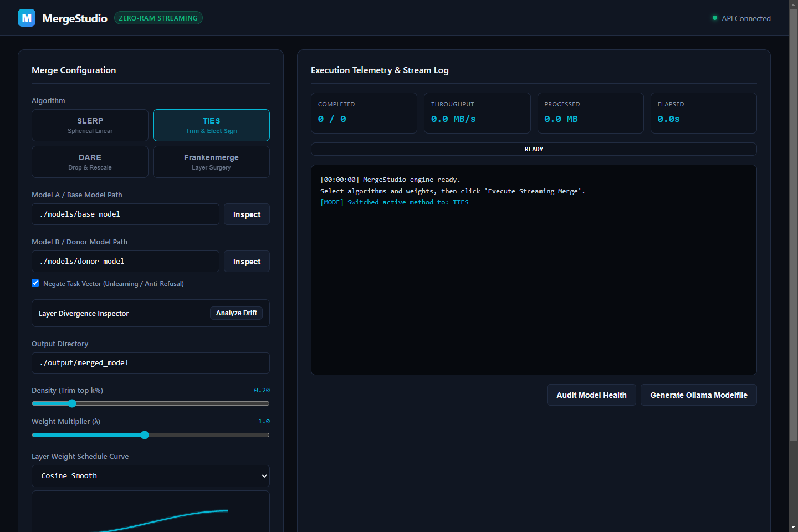
Task: Uncheck Negate Task Vector checkbox
Action: click(x=35, y=283)
